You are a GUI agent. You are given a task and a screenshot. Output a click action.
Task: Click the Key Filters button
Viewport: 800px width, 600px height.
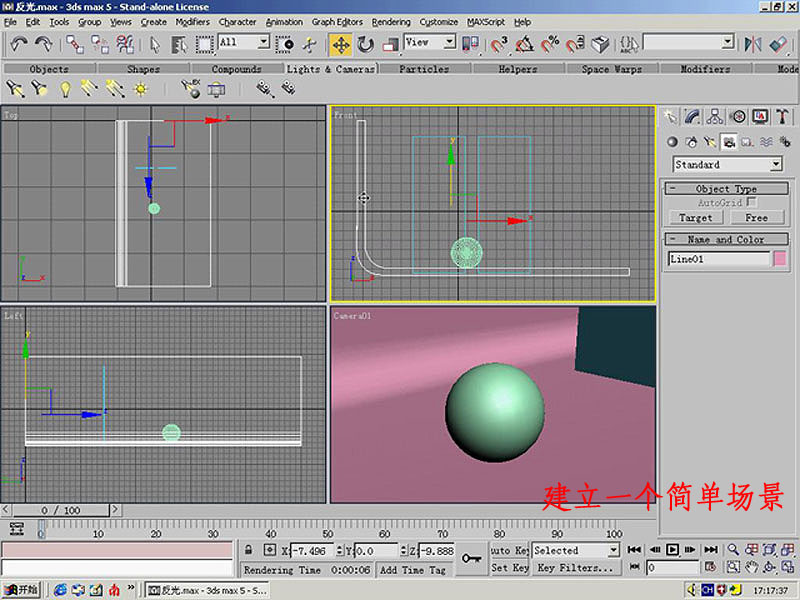[575, 567]
